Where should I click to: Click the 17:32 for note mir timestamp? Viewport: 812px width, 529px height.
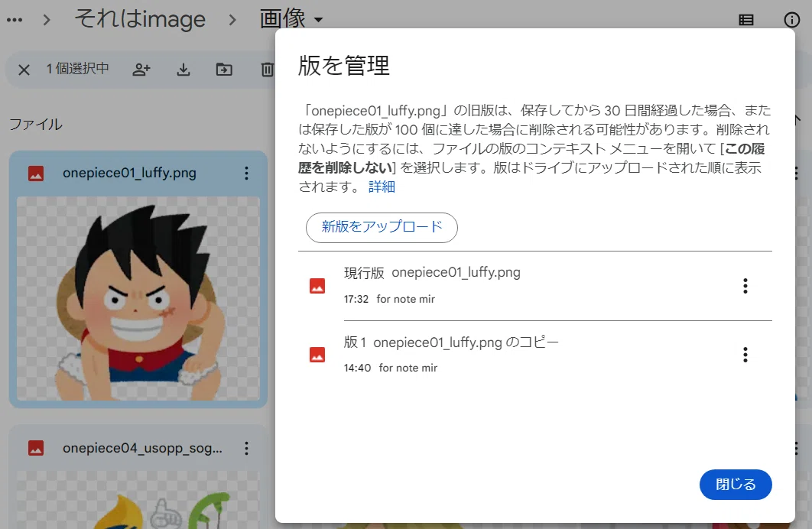click(389, 299)
